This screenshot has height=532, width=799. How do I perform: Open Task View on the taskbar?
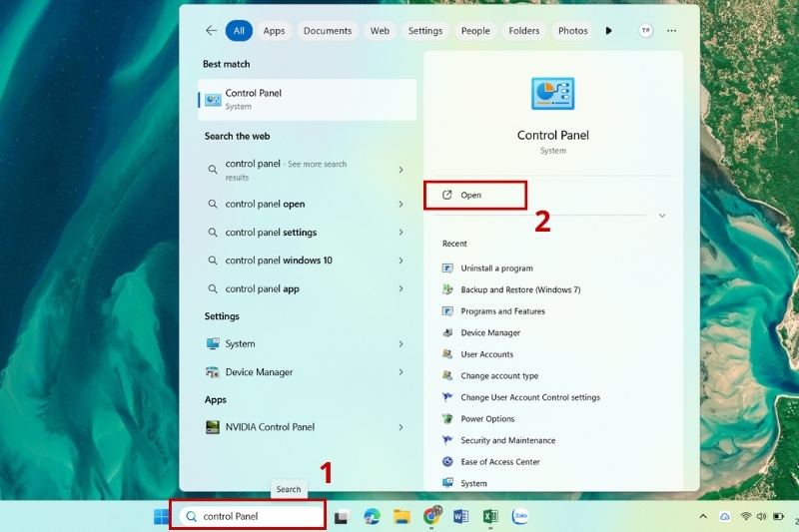point(342,517)
